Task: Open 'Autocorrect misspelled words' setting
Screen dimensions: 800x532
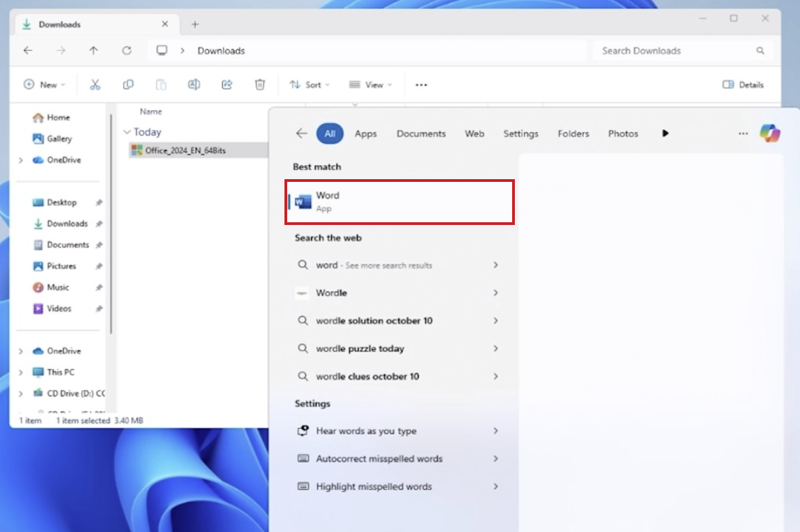Action: [398, 459]
